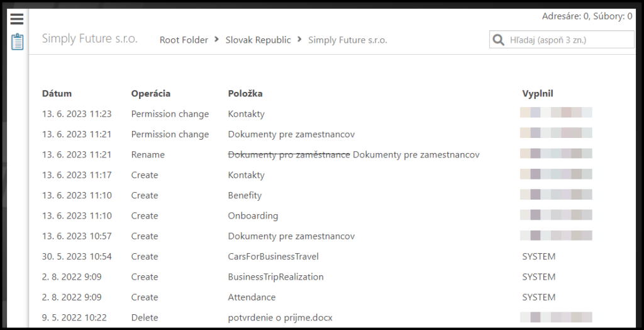The image size is (644, 330).
Task: Click the Položka column header
Action: pos(245,93)
